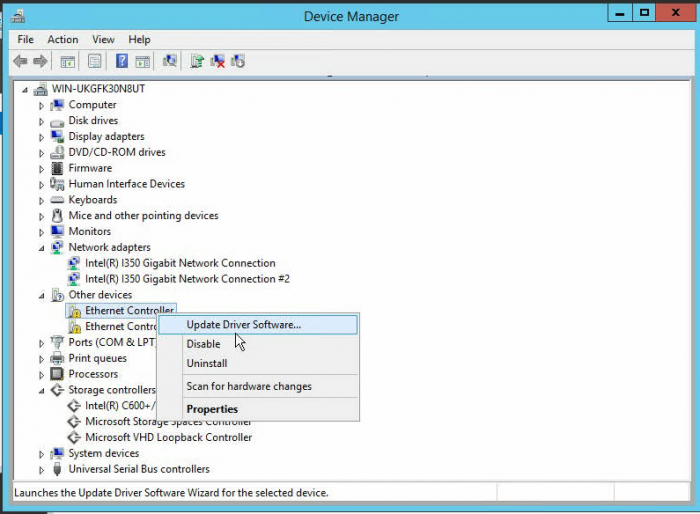The width and height of the screenshot is (700, 514).
Task: Select the Monitors label
Action: [89, 231]
